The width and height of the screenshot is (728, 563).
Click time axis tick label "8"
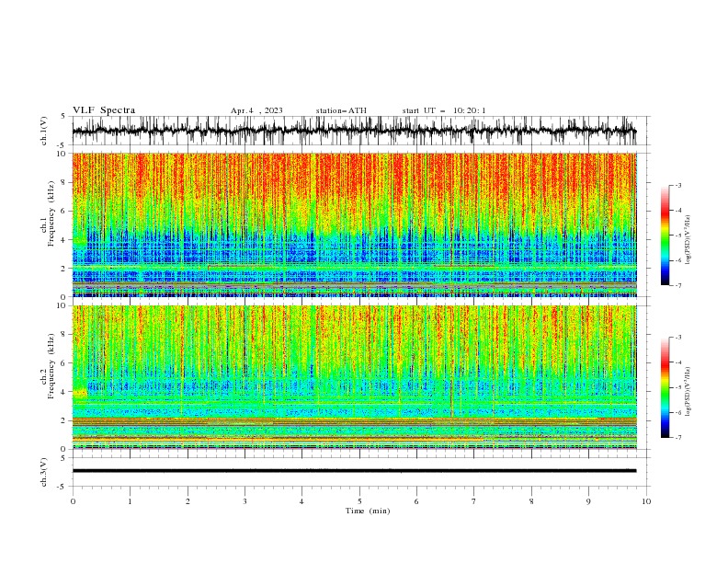coord(531,501)
